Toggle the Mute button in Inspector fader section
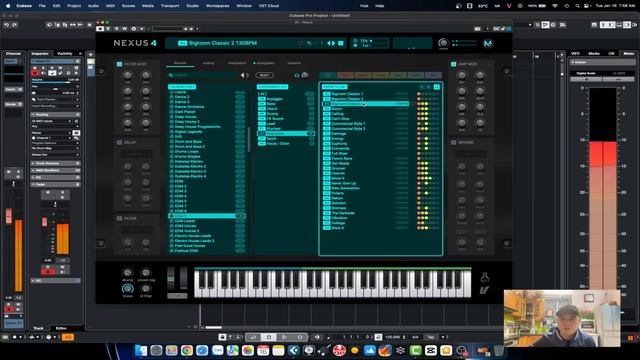This screenshot has height=360, width=640. (48, 192)
